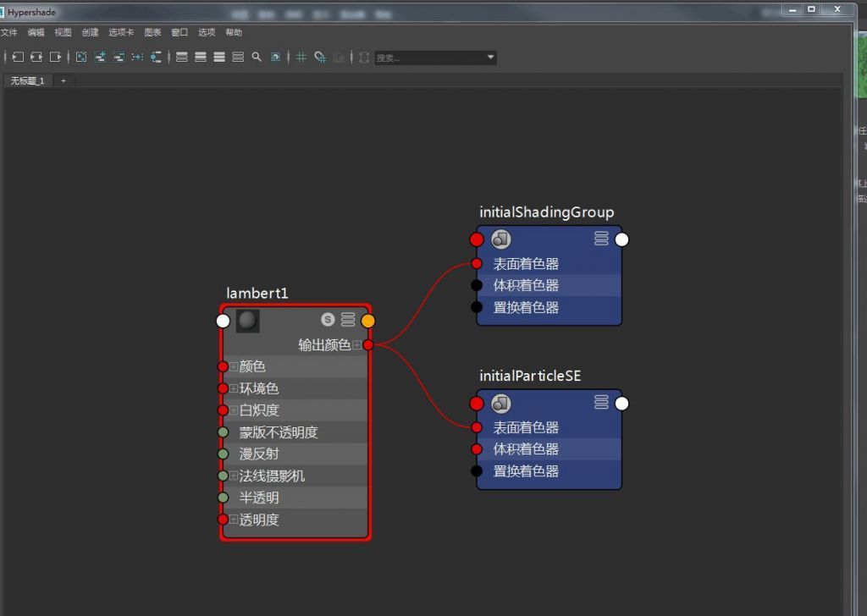This screenshot has width=867, height=616.
Task: Click 置换着色器 port on initialParticleSE
Action: click(x=477, y=471)
